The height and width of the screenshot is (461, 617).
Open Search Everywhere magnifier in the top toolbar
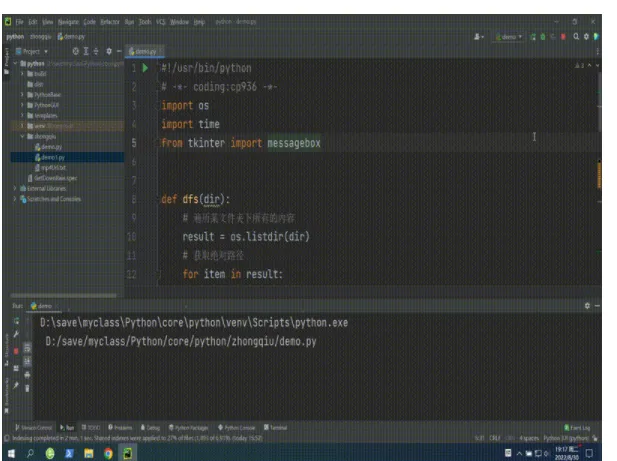pyautogui.click(x=576, y=37)
